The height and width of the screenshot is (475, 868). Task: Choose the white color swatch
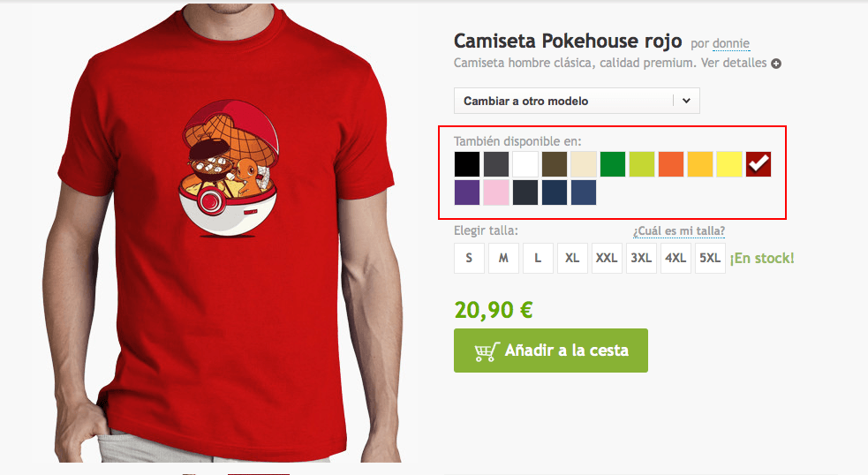pos(525,164)
